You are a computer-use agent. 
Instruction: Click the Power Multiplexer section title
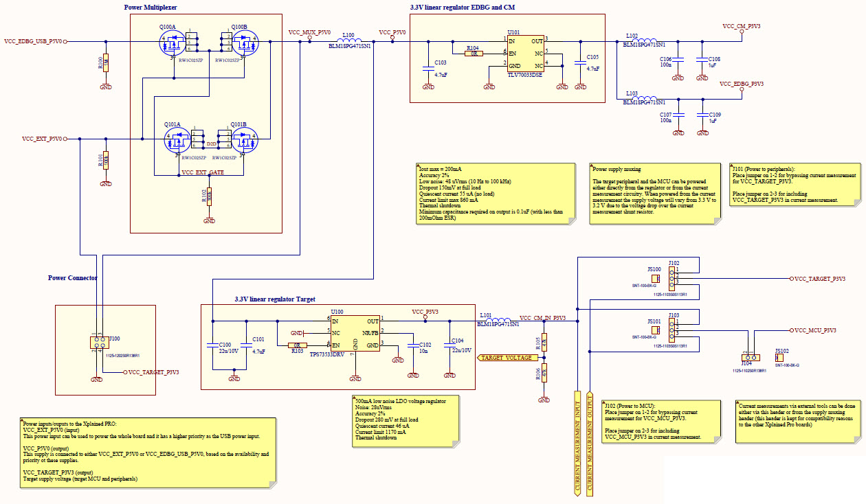pos(148,7)
